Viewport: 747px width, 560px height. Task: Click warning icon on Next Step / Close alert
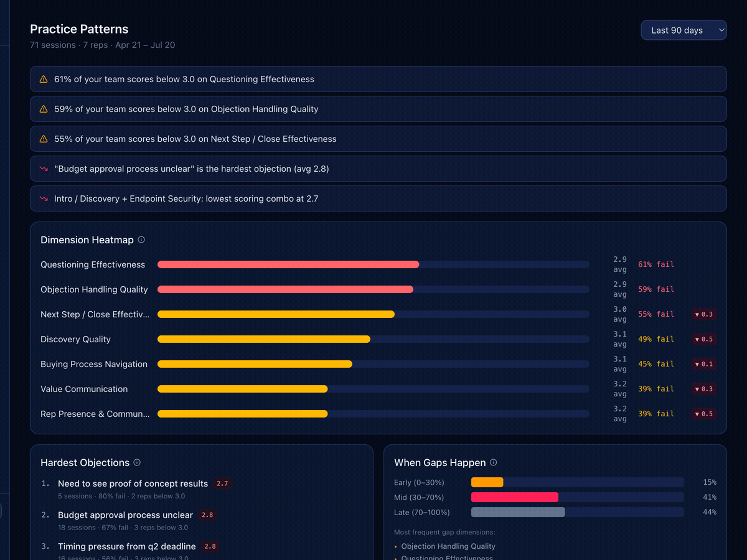[x=44, y=139]
